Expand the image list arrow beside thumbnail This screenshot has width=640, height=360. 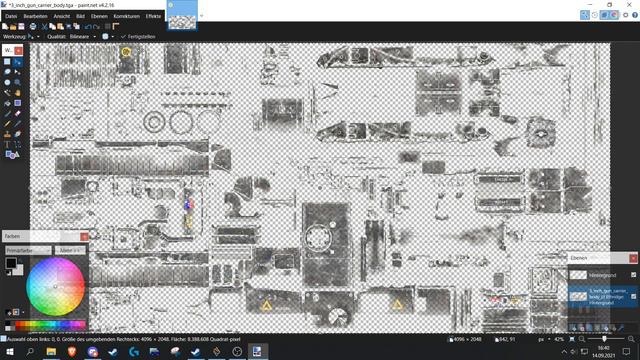click(x=201, y=16)
